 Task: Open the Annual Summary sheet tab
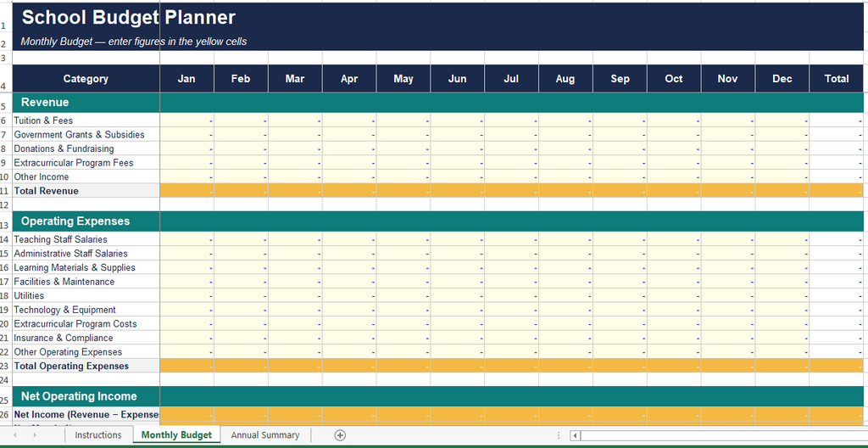(265, 434)
